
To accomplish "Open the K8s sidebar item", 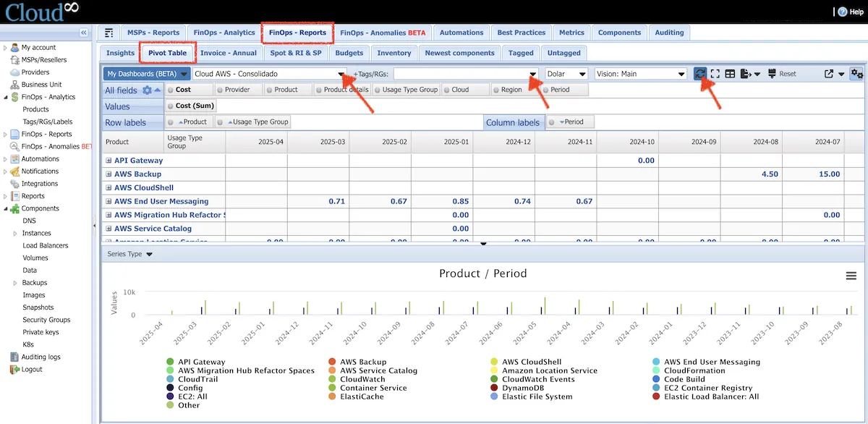I will (28, 344).
